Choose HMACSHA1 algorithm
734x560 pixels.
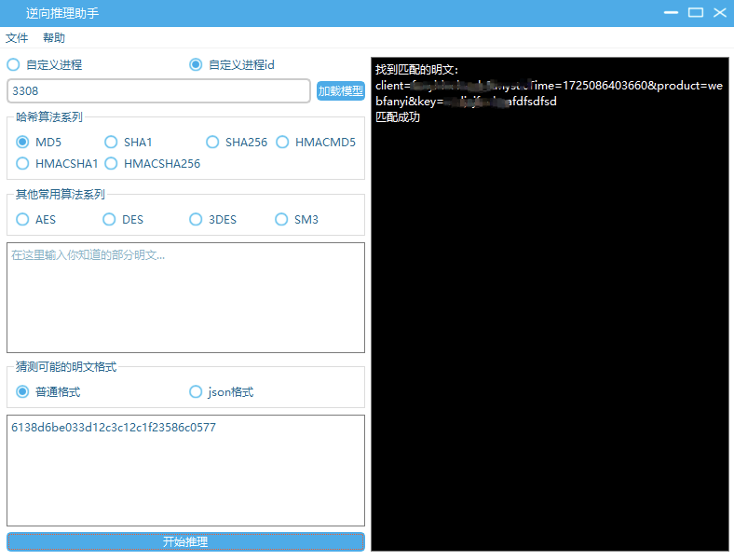(23, 164)
